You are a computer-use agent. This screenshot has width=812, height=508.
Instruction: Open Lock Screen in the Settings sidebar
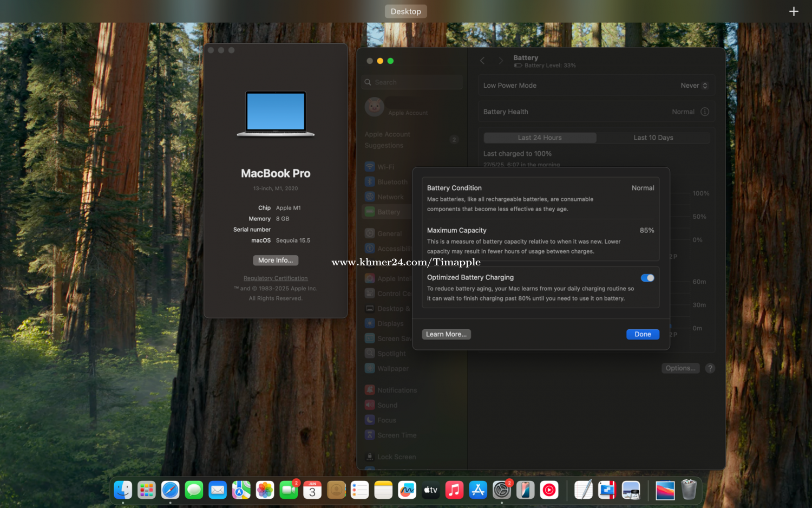391,457
